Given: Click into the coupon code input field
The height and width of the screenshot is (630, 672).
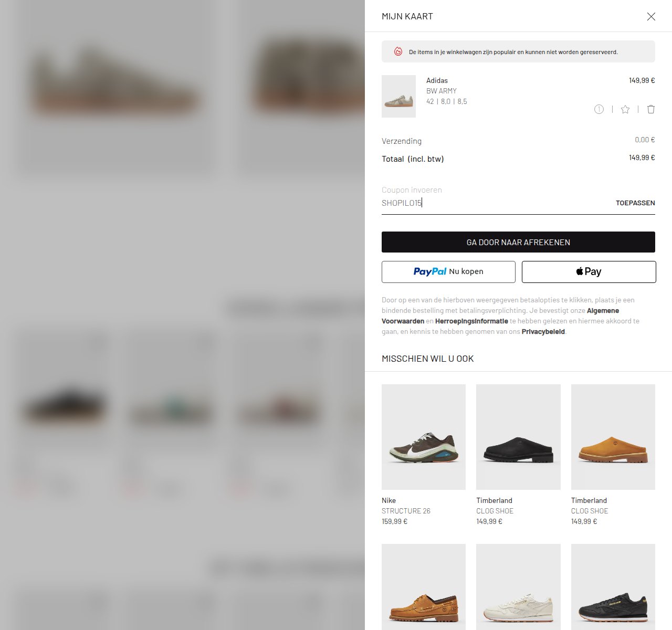Looking at the screenshot, I should (x=493, y=203).
